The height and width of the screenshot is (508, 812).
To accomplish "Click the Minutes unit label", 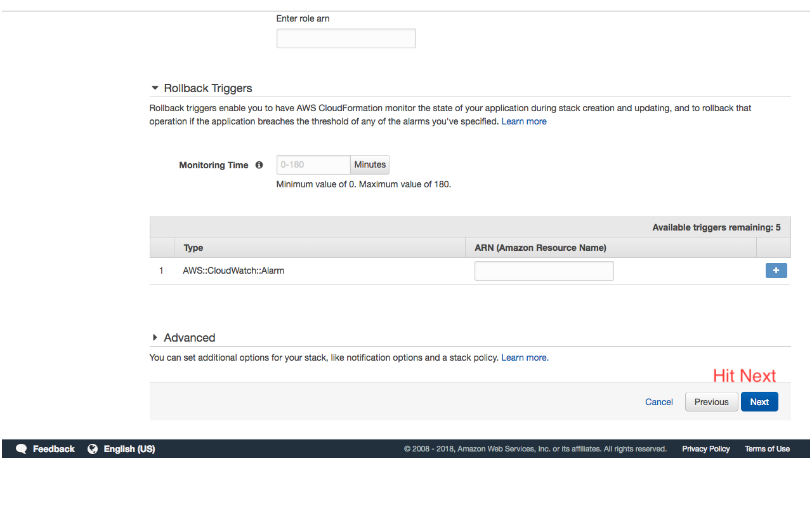I will [x=370, y=164].
